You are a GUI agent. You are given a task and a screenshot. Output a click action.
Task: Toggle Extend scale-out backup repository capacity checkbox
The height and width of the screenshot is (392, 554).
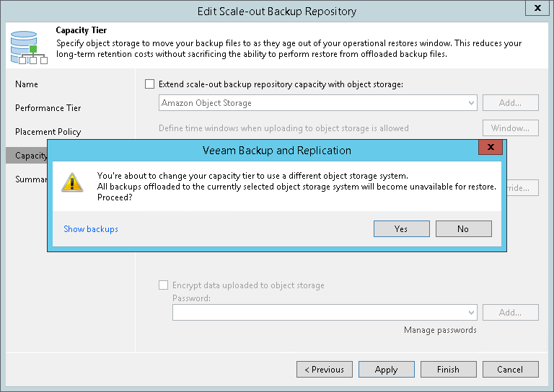(149, 84)
